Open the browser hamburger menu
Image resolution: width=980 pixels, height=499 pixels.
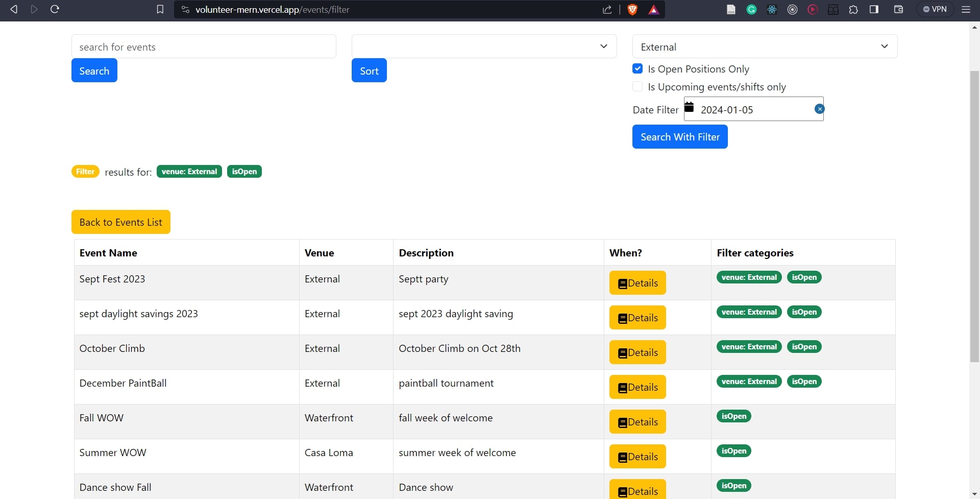(966, 9)
